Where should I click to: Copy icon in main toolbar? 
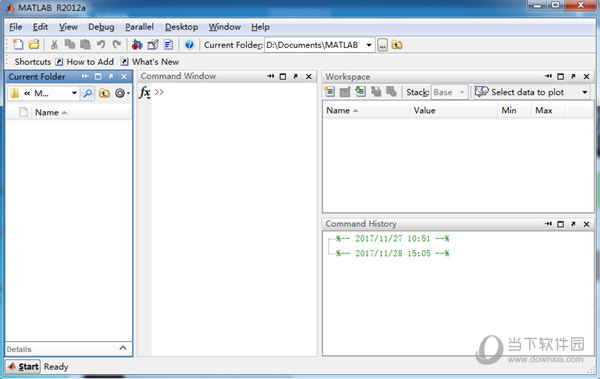pyautogui.click(x=70, y=45)
